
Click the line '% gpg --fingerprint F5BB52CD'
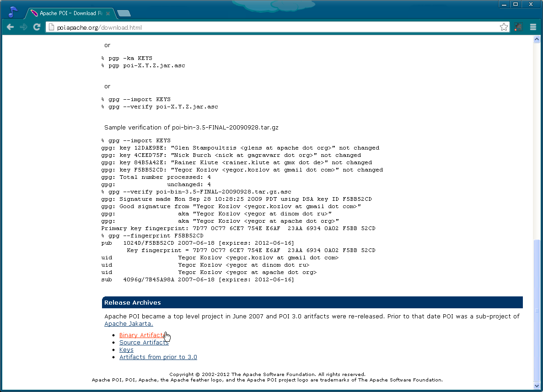(x=152, y=236)
